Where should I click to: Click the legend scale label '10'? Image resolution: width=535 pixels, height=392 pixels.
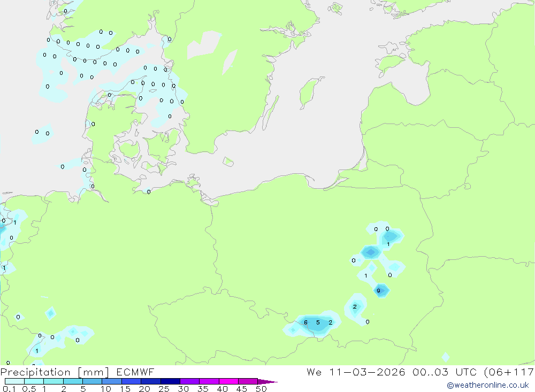[105, 389]
